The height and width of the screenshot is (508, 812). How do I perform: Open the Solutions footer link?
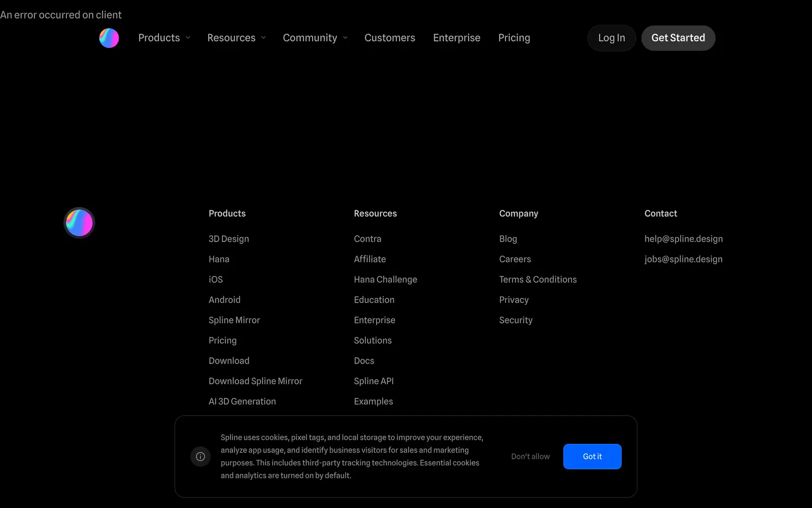click(x=373, y=340)
